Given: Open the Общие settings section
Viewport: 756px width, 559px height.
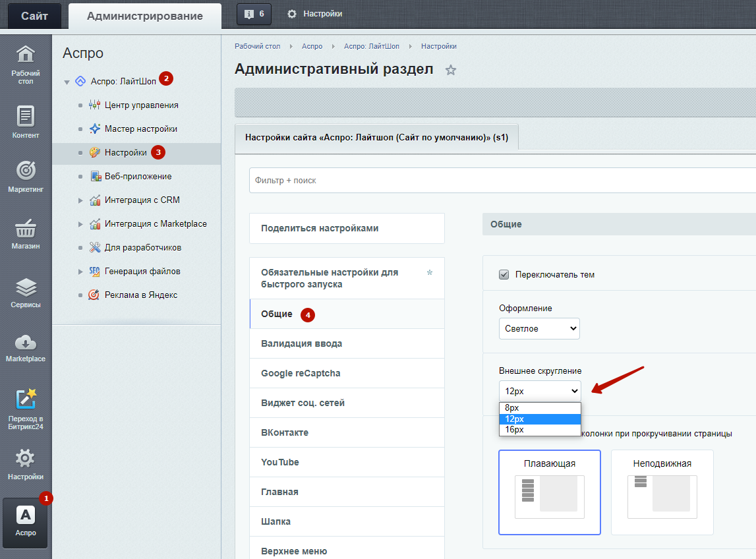Looking at the screenshot, I should tap(347, 314).
